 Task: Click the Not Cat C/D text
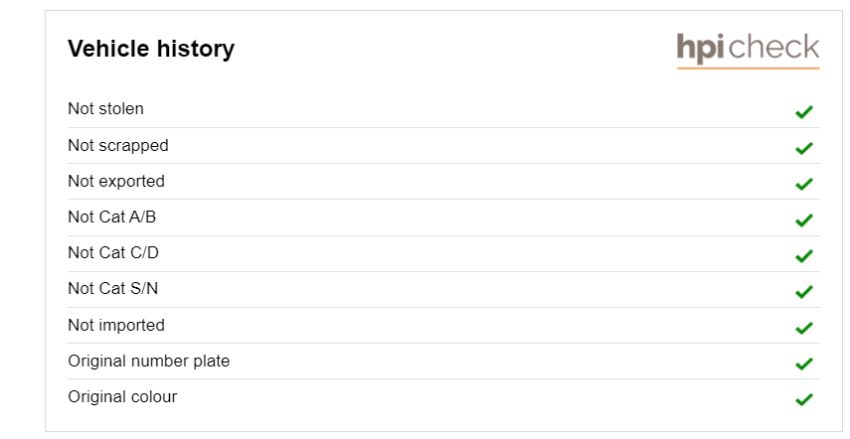click(x=113, y=253)
